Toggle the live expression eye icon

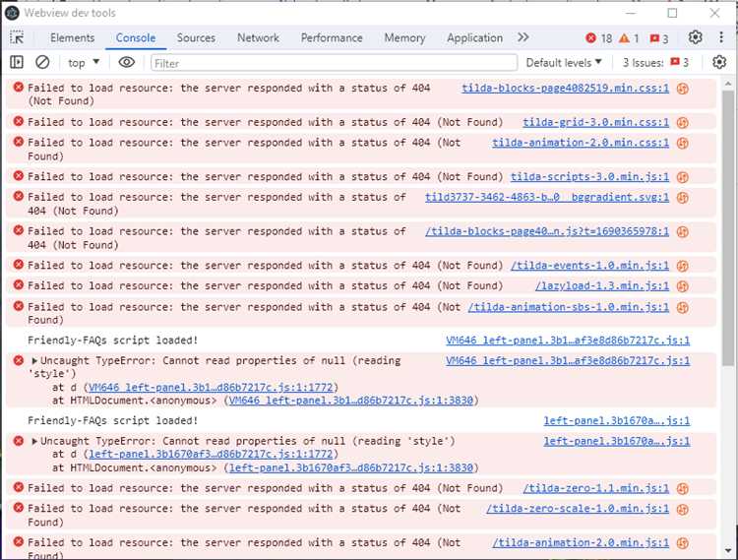pos(126,62)
